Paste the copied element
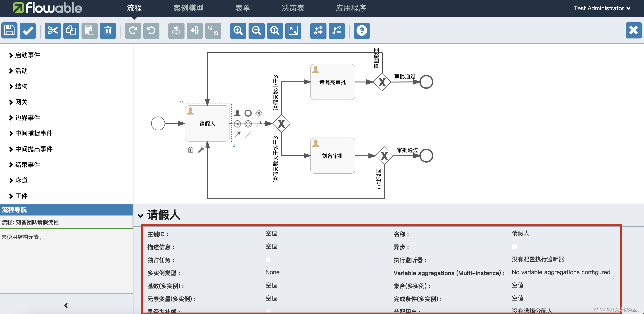 click(x=90, y=30)
